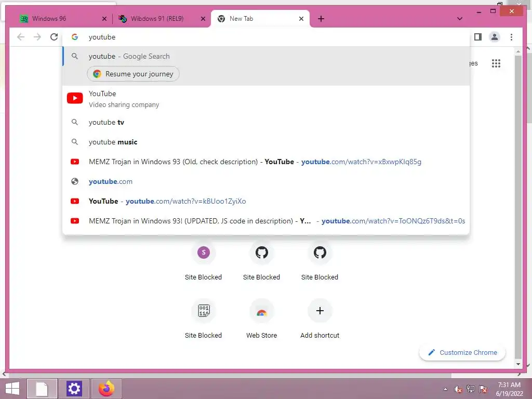
Task: Click the Resume your journey chip
Action: tap(133, 74)
